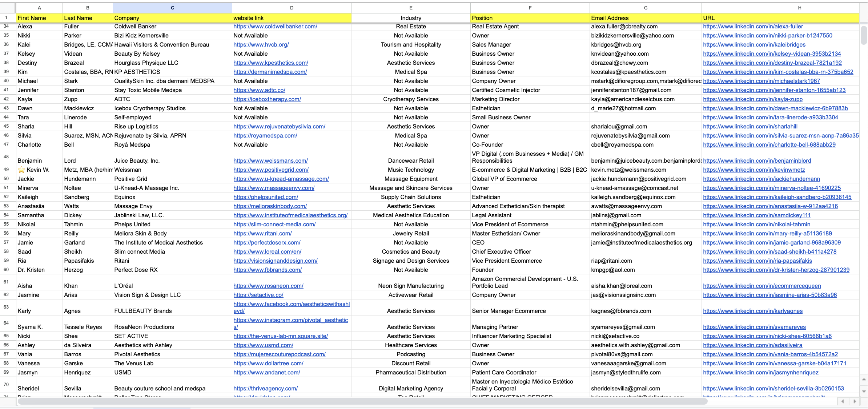Open Alexa Fuller's LinkedIn URL

[753, 26]
